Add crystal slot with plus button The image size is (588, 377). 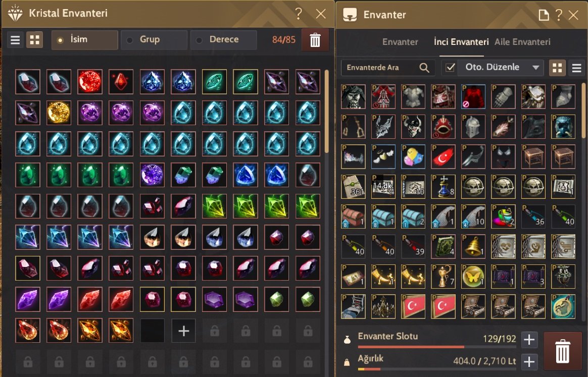tap(183, 331)
